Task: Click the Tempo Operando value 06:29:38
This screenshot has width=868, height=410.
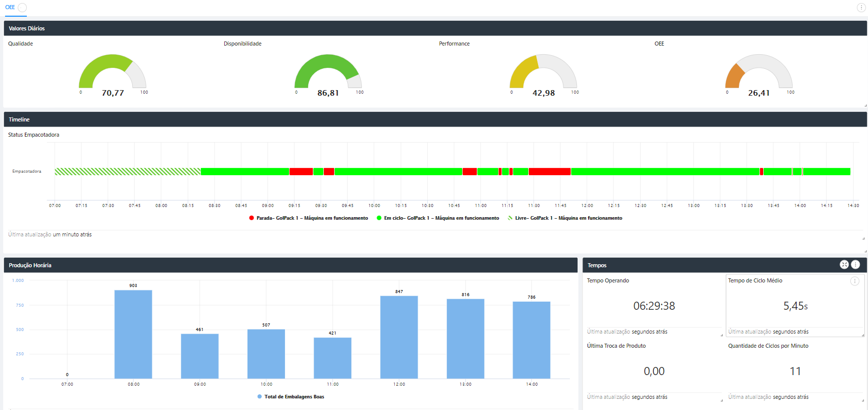Action: 654,306
